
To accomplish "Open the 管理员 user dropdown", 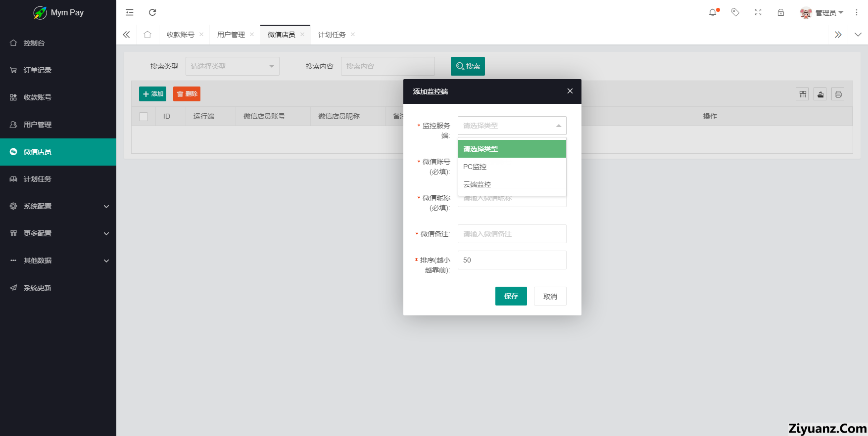I will pyautogui.click(x=822, y=13).
